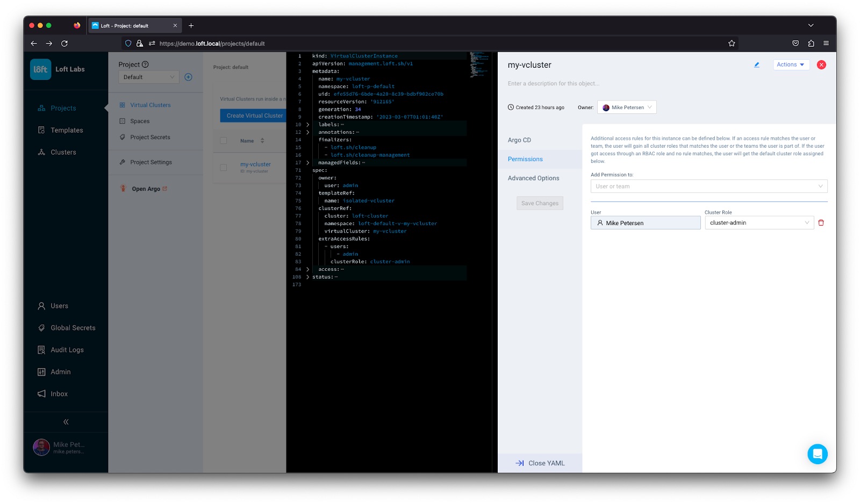The height and width of the screenshot is (504, 860).
Task: Open Clusters from the left sidebar
Action: [x=63, y=152]
